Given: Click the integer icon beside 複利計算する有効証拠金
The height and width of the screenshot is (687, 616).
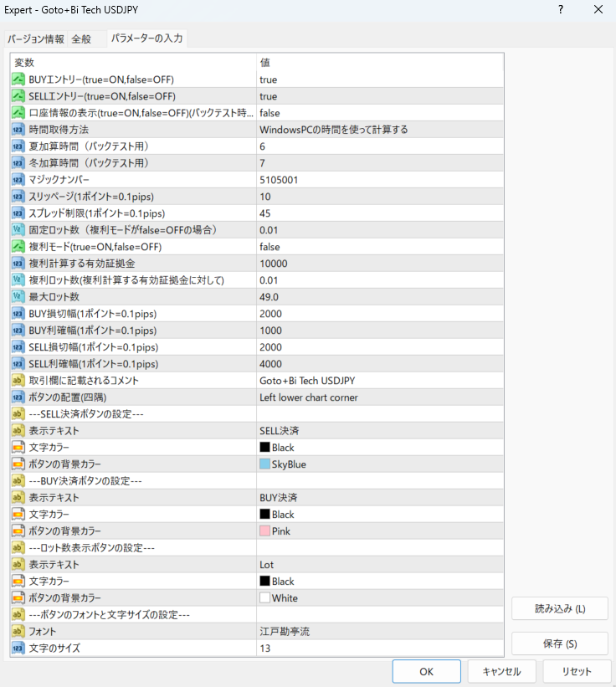Looking at the screenshot, I should (18, 264).
